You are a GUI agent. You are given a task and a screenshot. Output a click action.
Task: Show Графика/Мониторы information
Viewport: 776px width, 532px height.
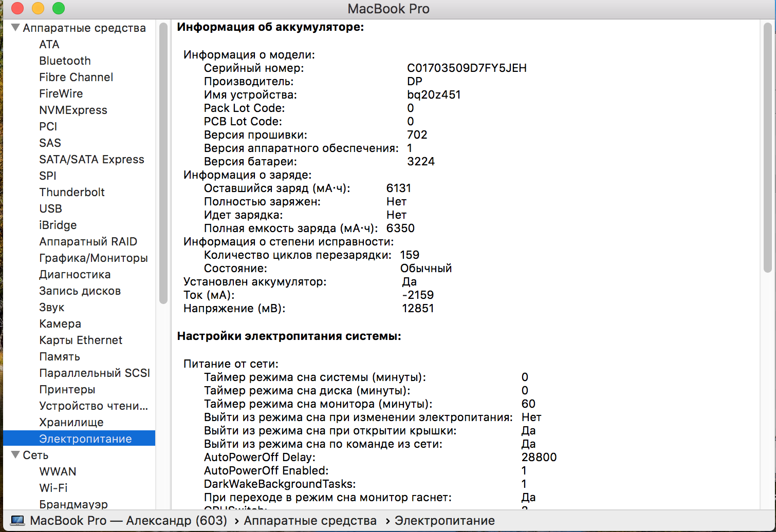coord(94,258)
